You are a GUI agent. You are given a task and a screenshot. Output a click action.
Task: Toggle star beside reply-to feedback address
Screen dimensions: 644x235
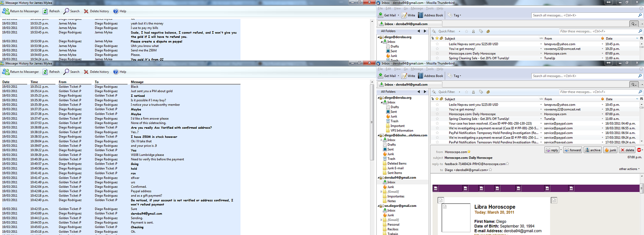pyautogui.click(x=507, y=164)
